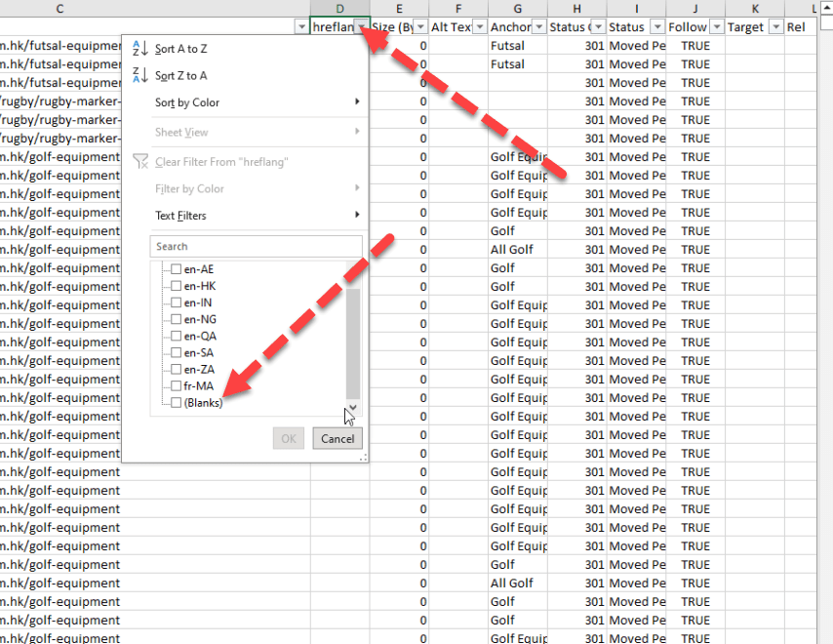Open the Follow column filter arrow
The width and height of the screenshot is (833, 644).
[x=717, y=27]
